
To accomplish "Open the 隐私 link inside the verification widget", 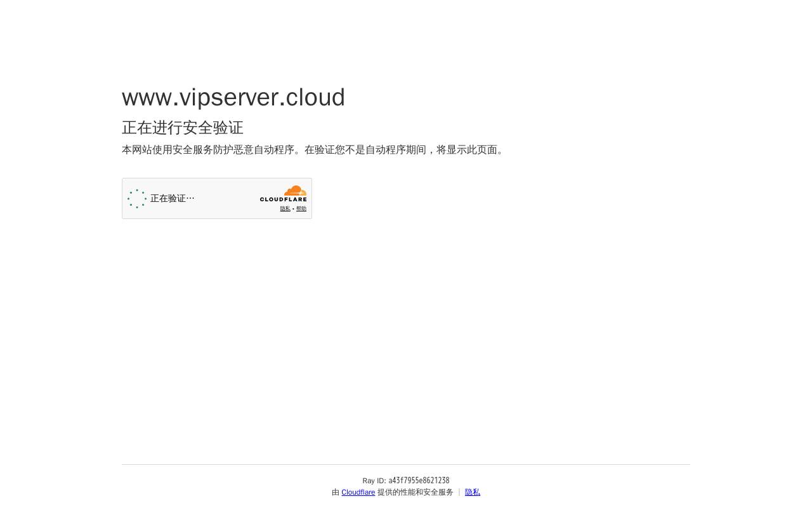I will 285,209.
